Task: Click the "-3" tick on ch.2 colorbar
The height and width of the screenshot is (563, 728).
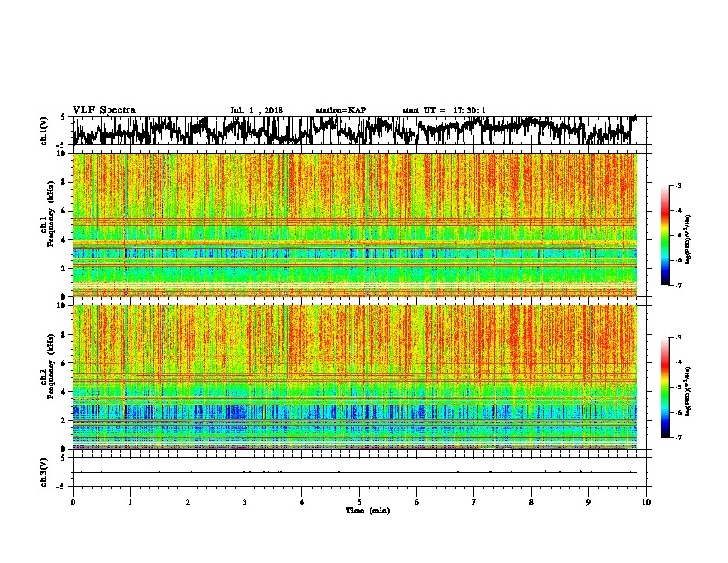Action: 678,338
